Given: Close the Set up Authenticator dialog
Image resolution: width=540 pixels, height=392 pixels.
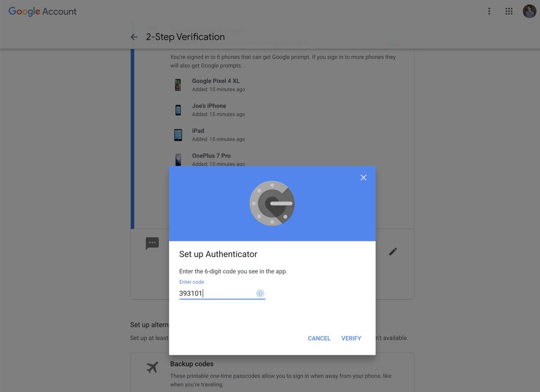Looking at the screenshot, I should click(363, 177).
